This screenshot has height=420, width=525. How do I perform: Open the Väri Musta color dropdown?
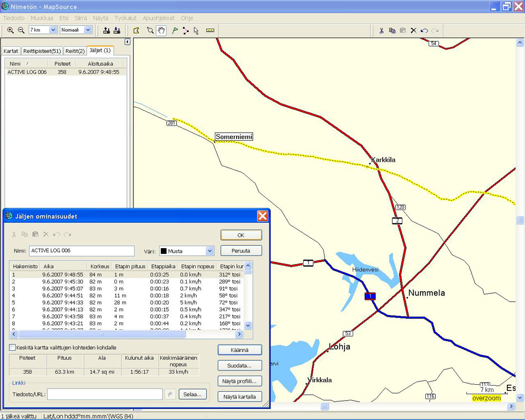point(210,251)
